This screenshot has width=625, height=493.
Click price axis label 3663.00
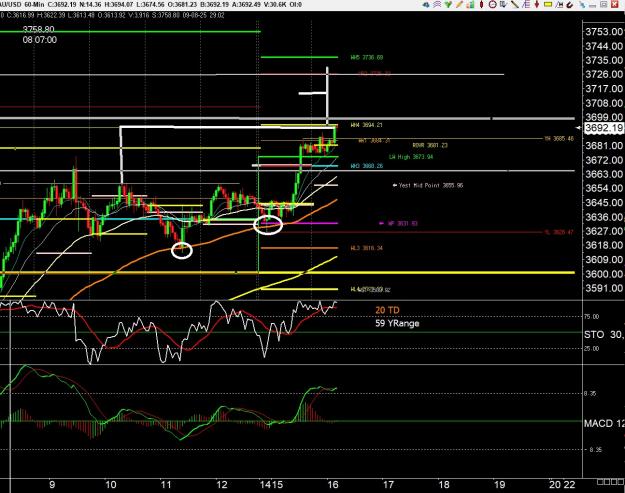coord(604,174)
